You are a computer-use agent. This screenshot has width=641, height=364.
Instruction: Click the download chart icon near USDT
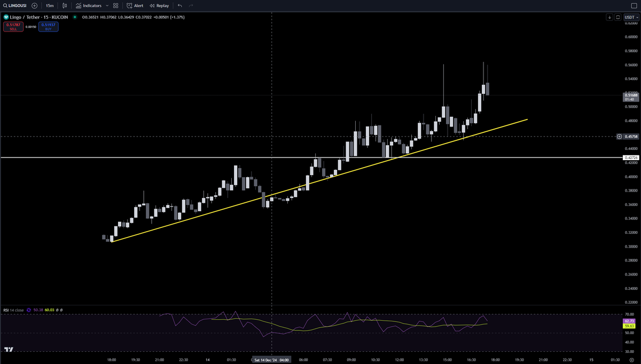(x=609, y=17)
